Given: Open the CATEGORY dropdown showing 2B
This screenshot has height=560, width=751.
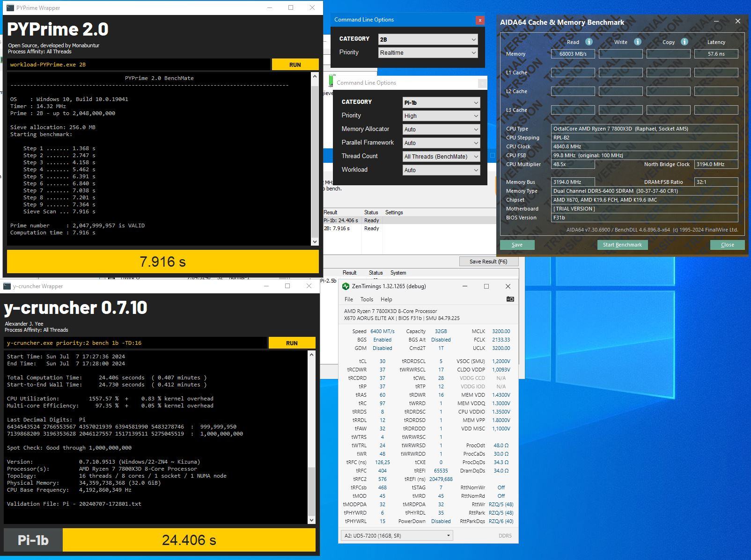Looking at the screenshot, I should coord(428,39).
